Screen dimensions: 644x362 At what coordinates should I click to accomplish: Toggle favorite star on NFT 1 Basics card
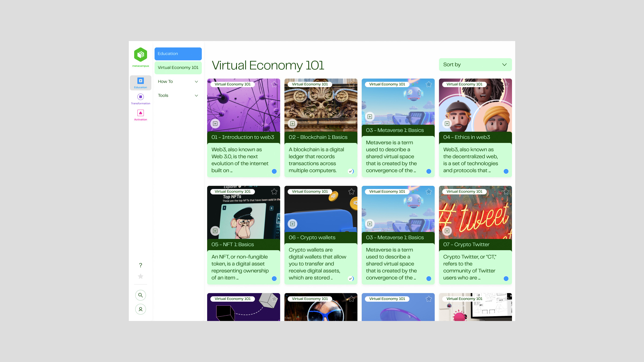[x=274, y=191]
